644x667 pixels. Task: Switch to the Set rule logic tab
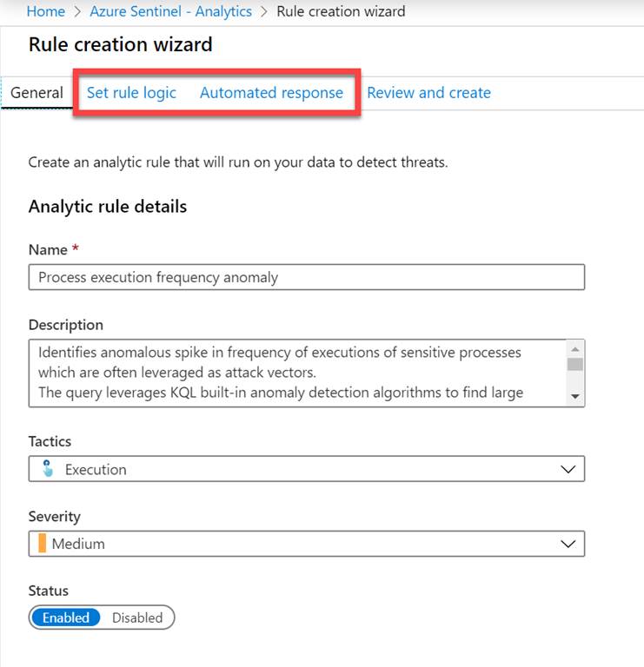pos(131,93)
